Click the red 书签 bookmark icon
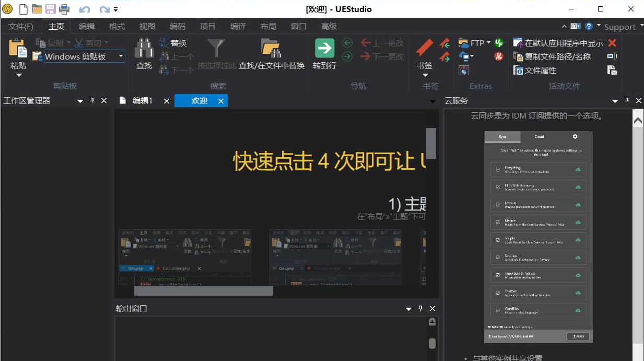Screen dimensions: 644x361 coord(424,48)
